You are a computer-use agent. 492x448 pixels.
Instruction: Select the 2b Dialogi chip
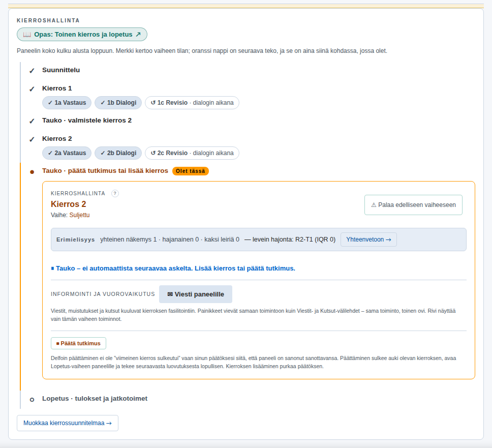pyautogui.click(x=118, y=153)
